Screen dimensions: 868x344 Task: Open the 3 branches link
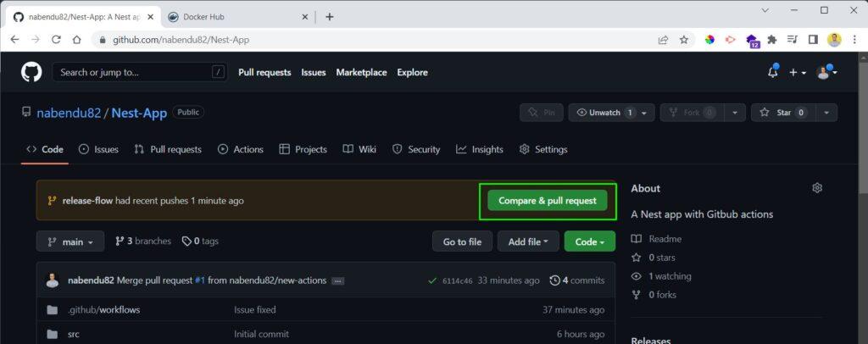pos(142,241)
